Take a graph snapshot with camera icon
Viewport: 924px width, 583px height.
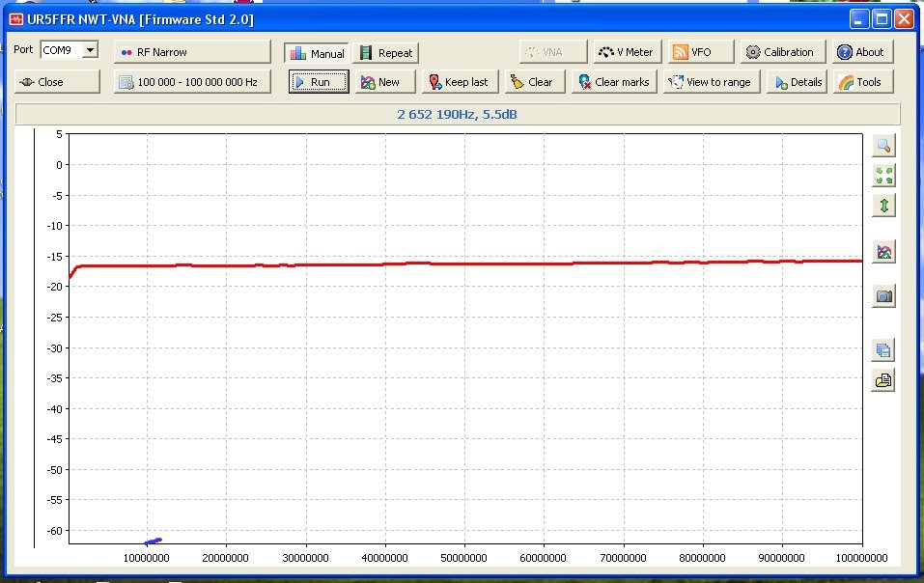pyautogui.click(x=882, y=296)
